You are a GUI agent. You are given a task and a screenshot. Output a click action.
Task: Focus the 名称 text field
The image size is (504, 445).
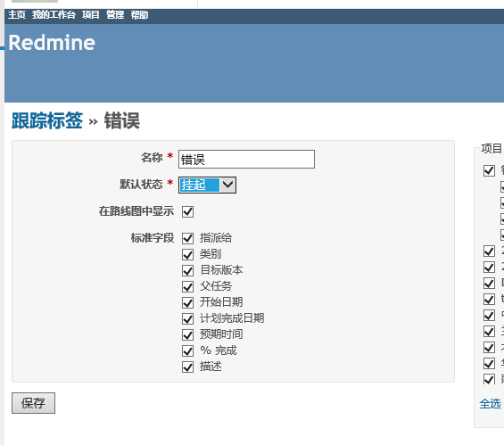point(246,159)
